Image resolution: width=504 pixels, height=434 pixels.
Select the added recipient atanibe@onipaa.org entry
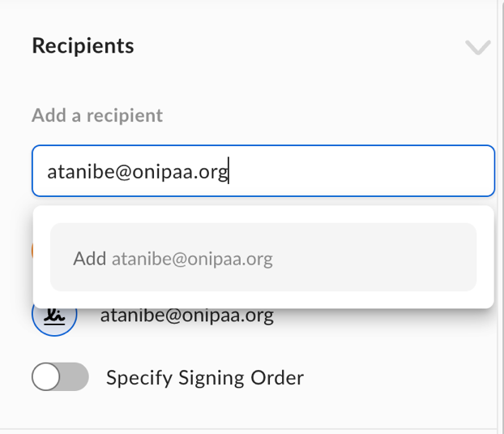point(186,316)
